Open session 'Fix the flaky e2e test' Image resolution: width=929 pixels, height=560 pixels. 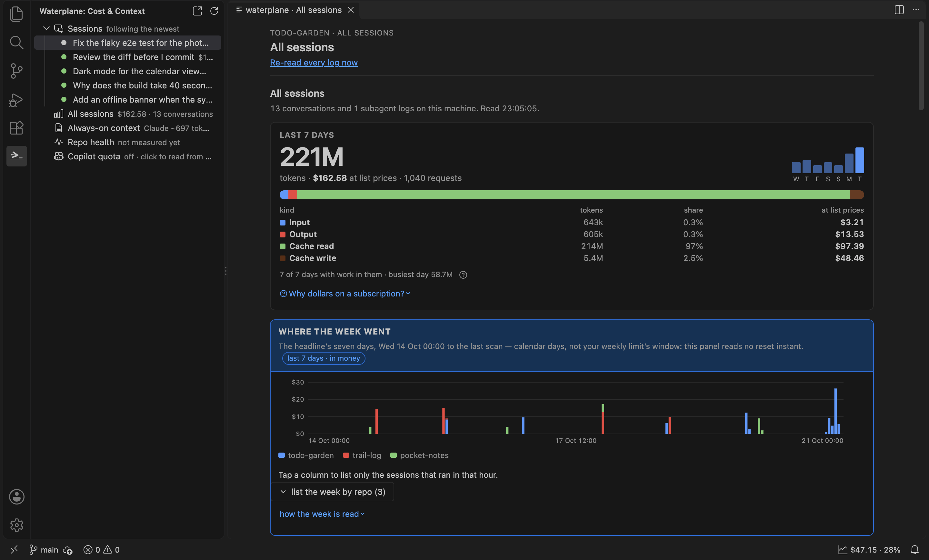click(x=127, y=43)
